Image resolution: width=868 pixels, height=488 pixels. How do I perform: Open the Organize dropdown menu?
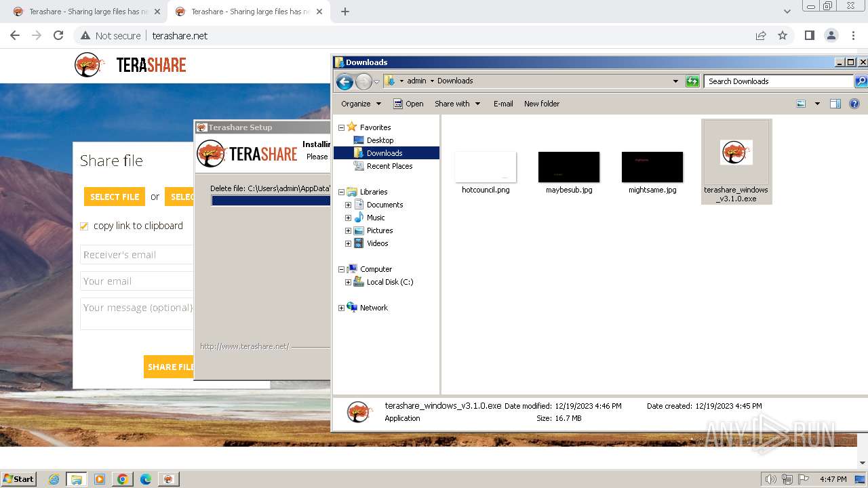pos(361,104)
